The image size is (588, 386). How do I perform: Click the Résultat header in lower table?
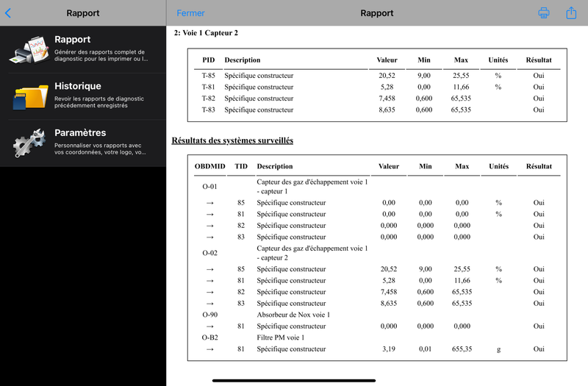point(539,166)
